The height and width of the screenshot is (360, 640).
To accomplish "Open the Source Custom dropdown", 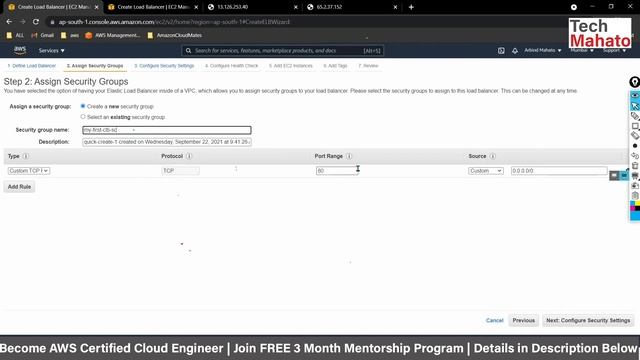I will [486, 171].
